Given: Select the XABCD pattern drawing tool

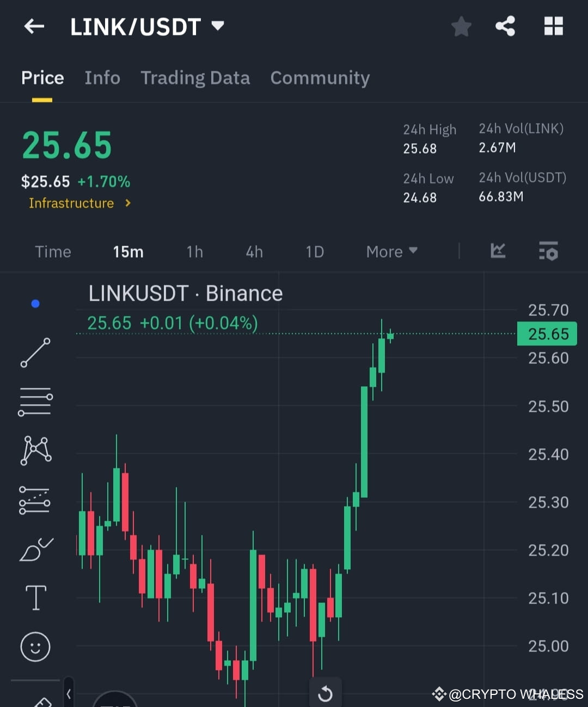Looking at the screenshot, I should click(x=35, y=449).
